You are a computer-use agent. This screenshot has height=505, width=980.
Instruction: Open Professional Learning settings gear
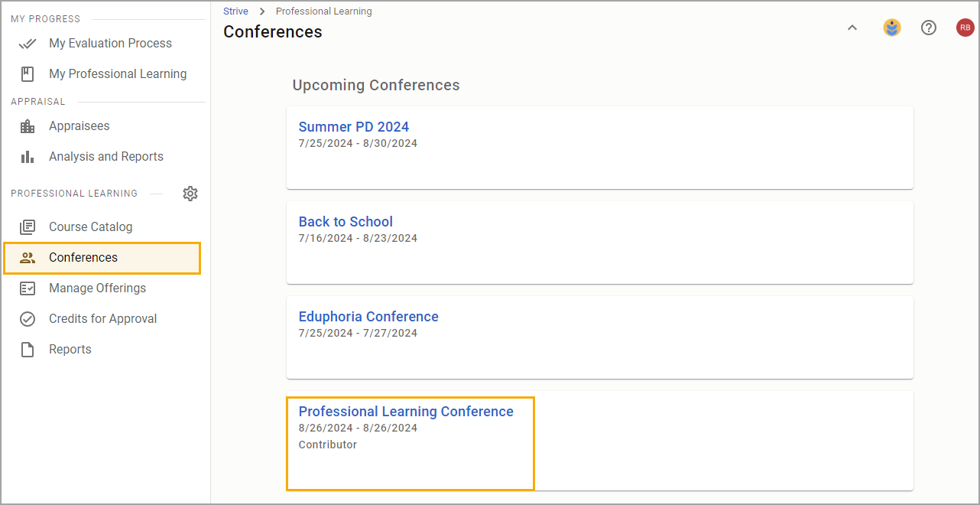[190, 194]
